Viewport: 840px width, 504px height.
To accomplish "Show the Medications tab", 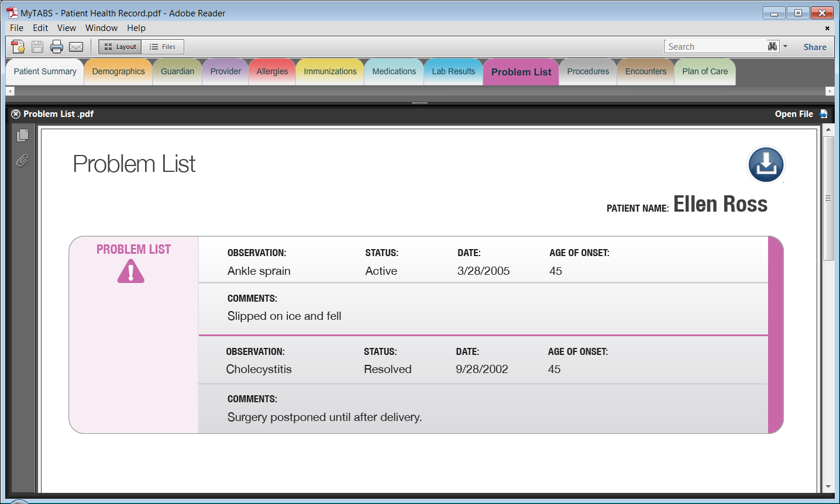I will click(x=394, y=71).
